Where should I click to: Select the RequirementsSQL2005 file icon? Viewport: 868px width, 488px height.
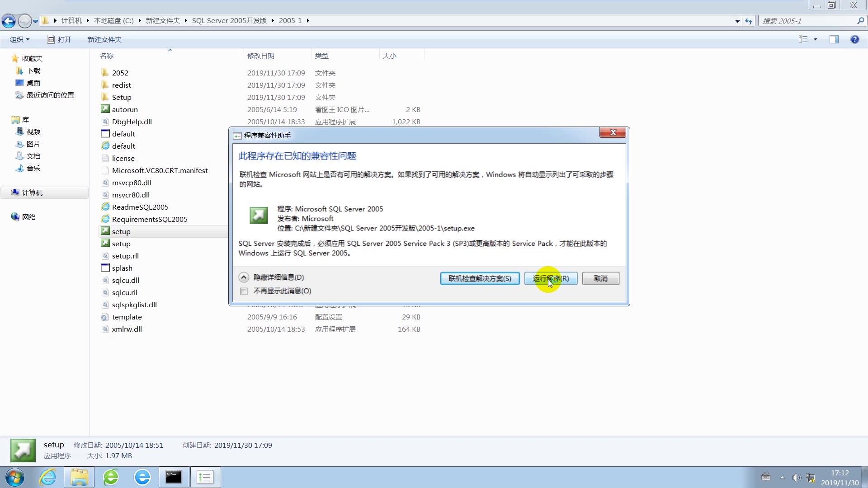point(105,219)
